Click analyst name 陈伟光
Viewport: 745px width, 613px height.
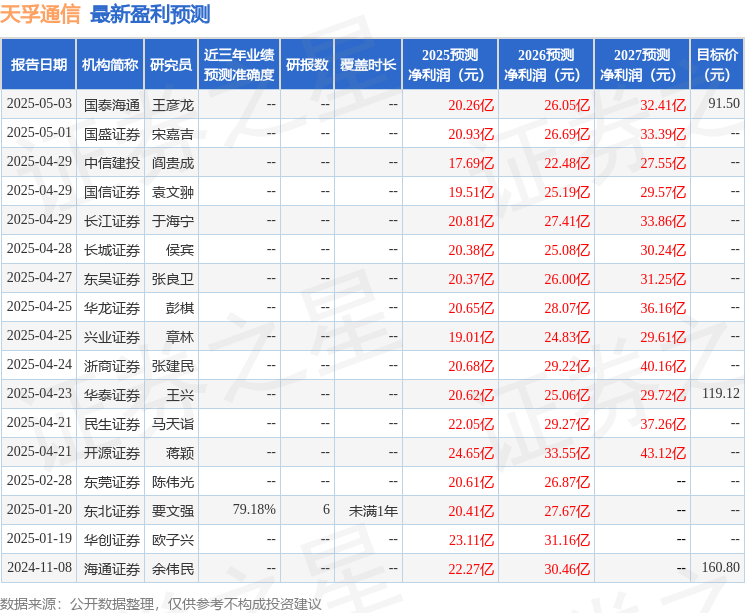[173, 482]
